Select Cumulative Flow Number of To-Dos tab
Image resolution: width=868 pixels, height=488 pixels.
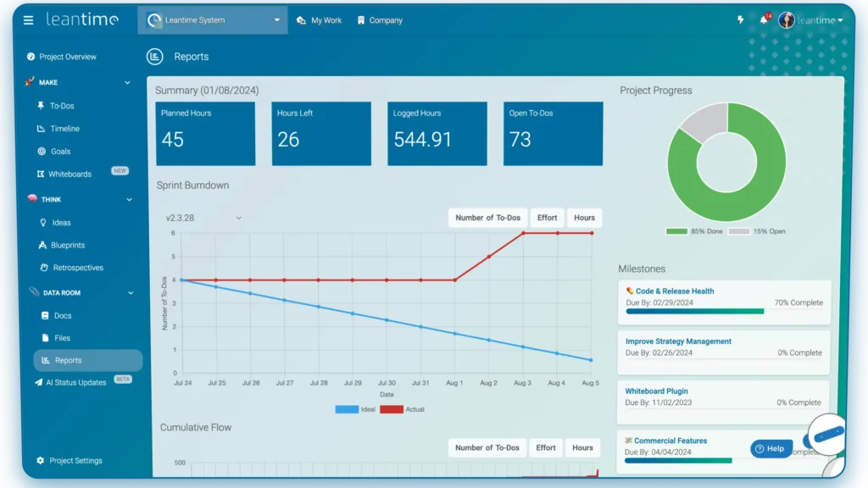[x=487, y=447]
